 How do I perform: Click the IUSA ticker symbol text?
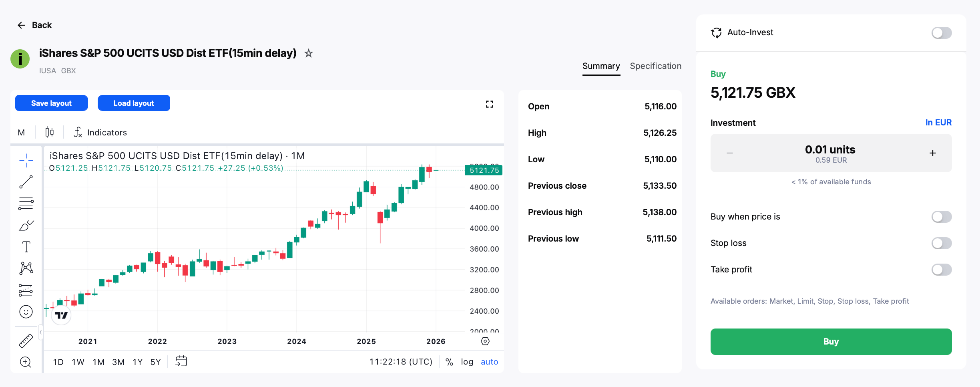coord(47,71)
